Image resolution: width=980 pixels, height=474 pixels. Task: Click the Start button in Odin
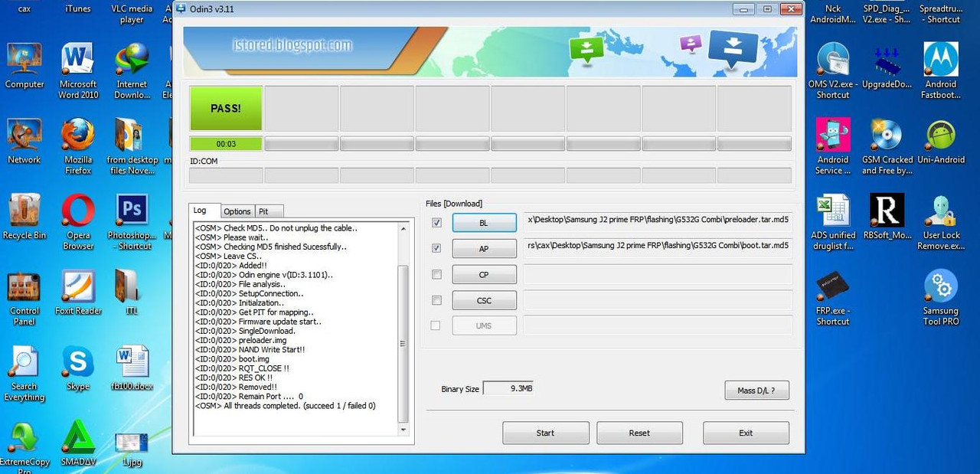pos(546,433)
